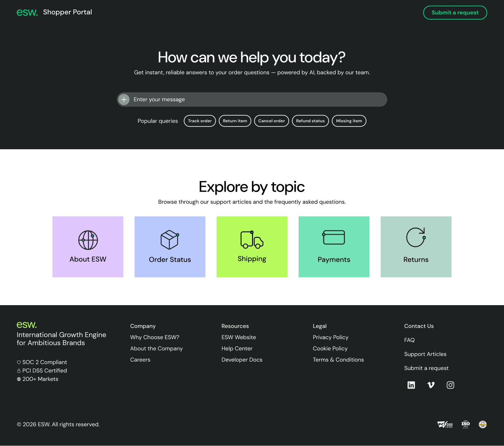This screenshot has height=446, width=504.
Task: Click the plus attachment icon in the message box
Action: pyautogui.click(x=124, y=100)
